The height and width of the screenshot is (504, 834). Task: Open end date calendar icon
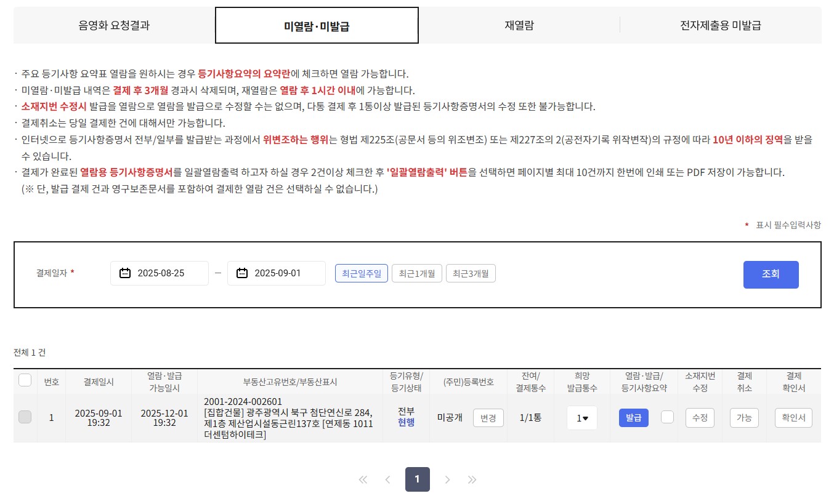(242, 273)
